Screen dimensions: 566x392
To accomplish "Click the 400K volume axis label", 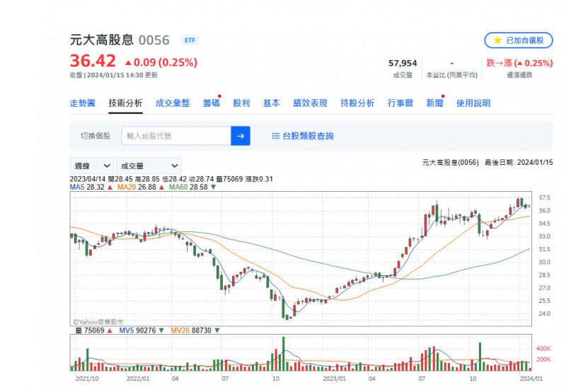I will pyautogui.click(x=543, y=348).
